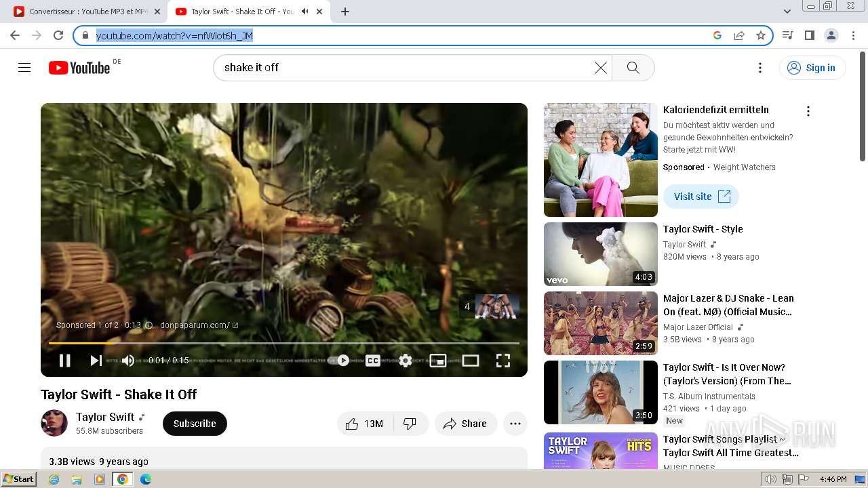Pause the video
Screen dimensions: 868x488
(x=65, y=361)
